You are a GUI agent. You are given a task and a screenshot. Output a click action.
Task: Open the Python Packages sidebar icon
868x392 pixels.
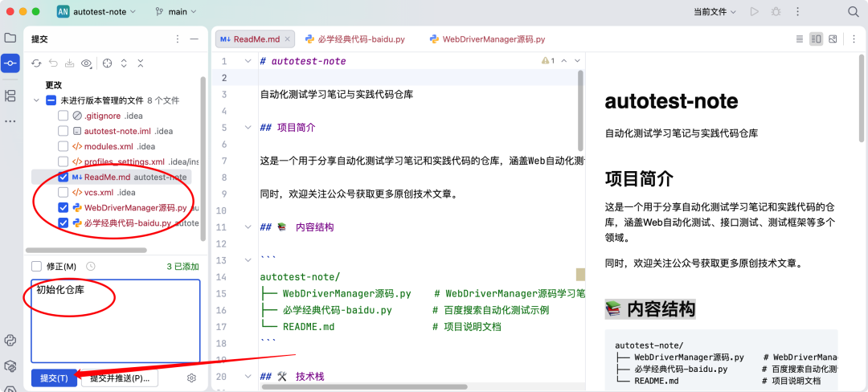pyautogui.click(x=10, y=365)
